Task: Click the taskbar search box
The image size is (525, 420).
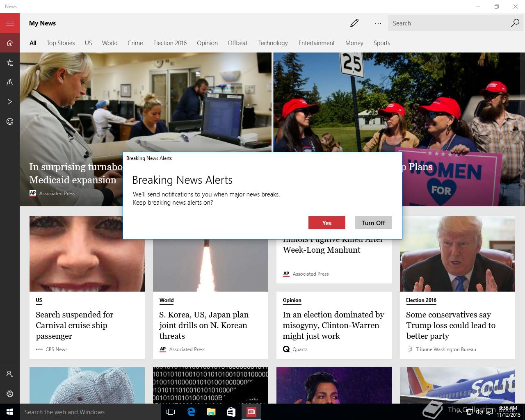Action: click(x=90, y=412)
